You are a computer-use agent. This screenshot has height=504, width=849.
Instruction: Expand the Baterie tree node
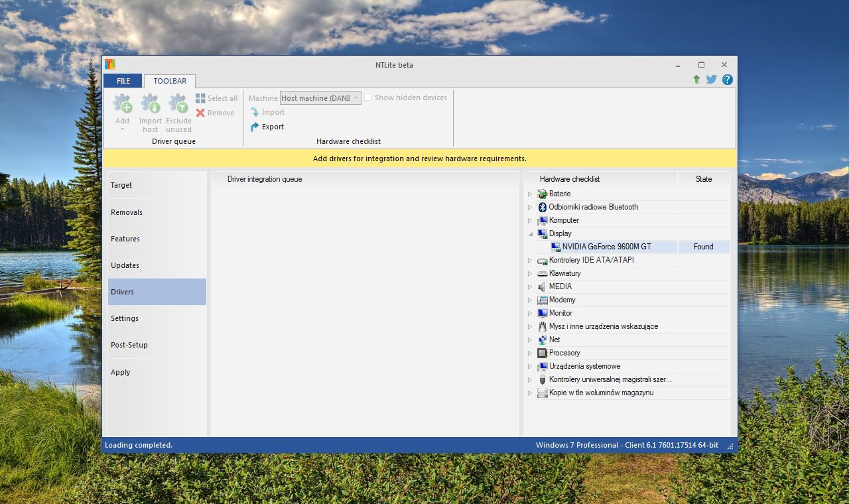(530, 194)
